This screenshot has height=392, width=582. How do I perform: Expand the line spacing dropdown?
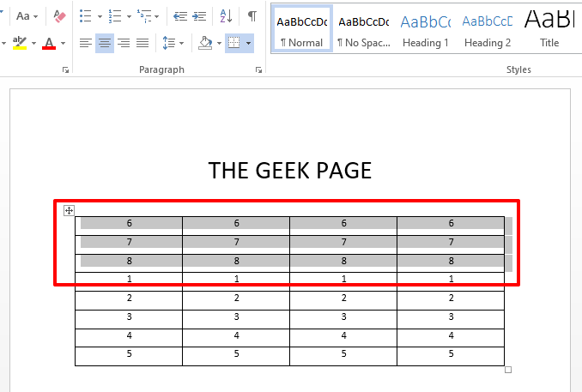coord(173,43)
